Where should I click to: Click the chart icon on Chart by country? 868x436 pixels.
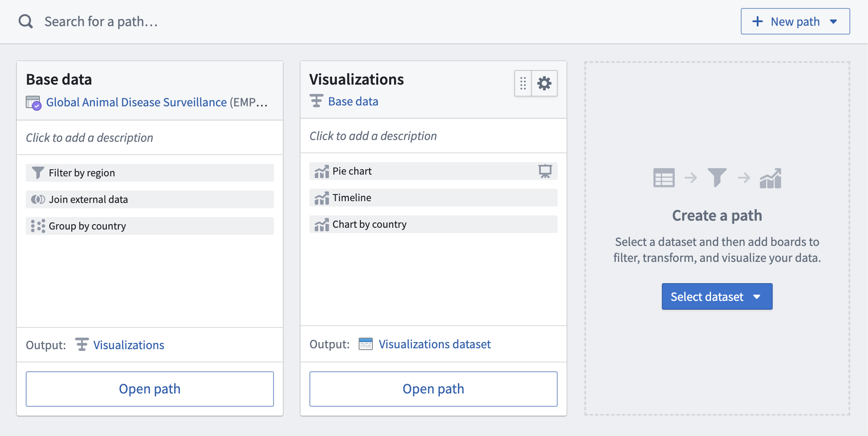click(x=322, y=225)
